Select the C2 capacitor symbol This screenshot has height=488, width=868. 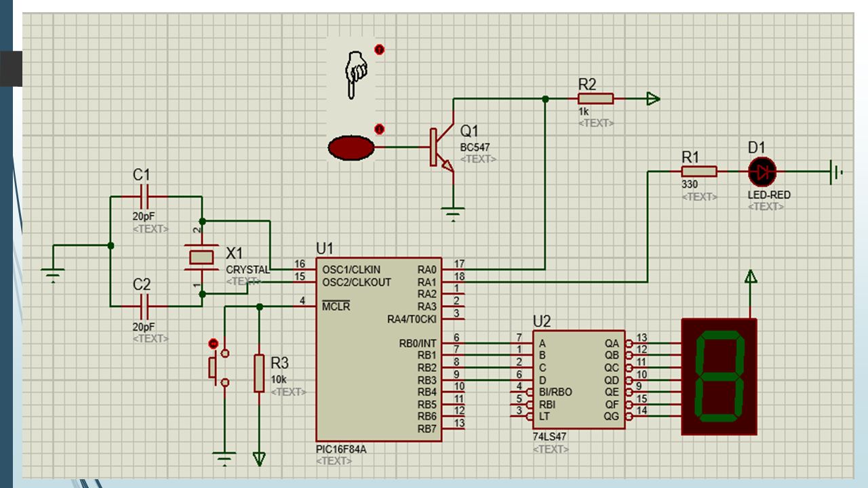pyautogui.click(x=143, y=306)
